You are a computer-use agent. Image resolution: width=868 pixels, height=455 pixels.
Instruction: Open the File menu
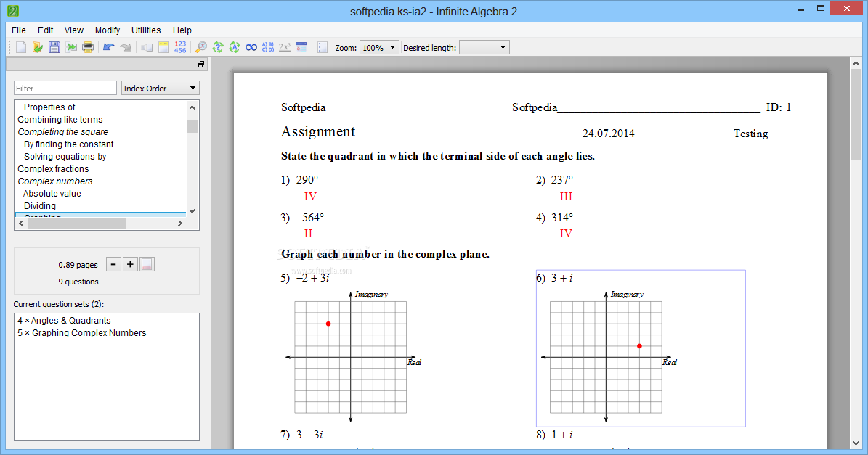pyautogui.click(x=19, y=30)
